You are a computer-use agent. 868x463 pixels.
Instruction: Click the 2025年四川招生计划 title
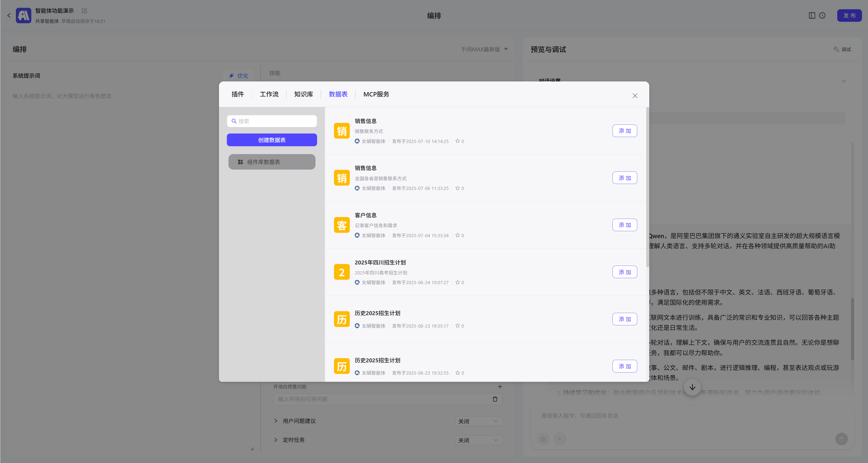coord(380,262)
